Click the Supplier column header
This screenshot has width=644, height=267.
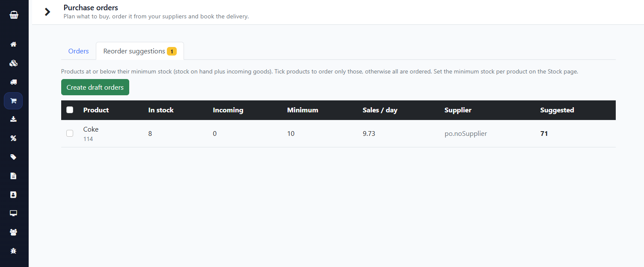(458, 110)
